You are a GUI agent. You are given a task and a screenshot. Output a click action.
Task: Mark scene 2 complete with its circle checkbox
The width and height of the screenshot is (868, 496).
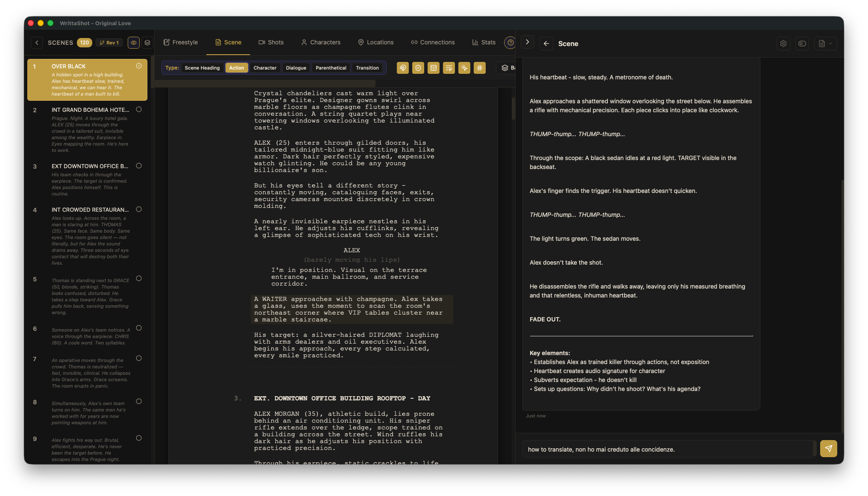pos(139,109)
